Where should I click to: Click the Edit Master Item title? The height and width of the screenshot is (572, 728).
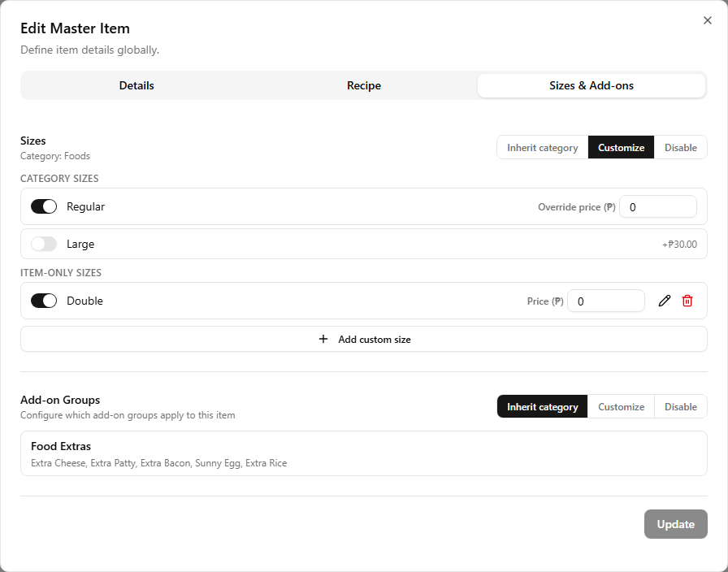coord(76,28)
